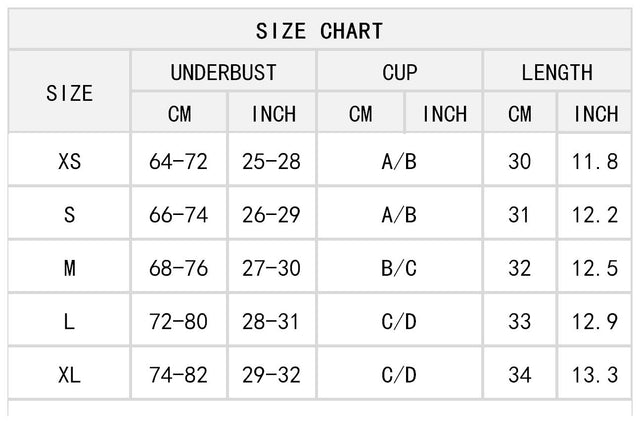Select the SIZE column header
The height and width of the screenshot is (423, 640).
point(69,93)
